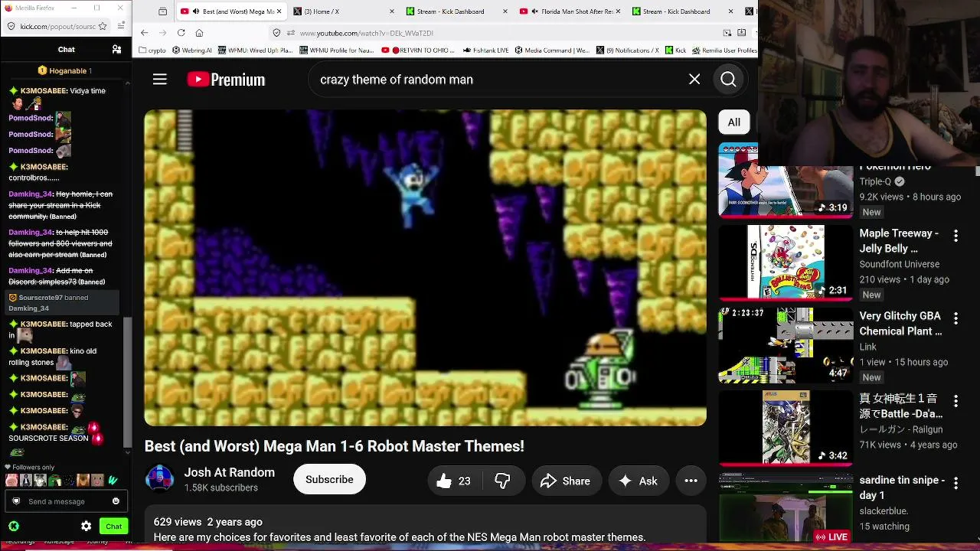Viewport: 980px width, 551px height.
Task: Open the Ask AI button under video
Action: coord(639,481)
